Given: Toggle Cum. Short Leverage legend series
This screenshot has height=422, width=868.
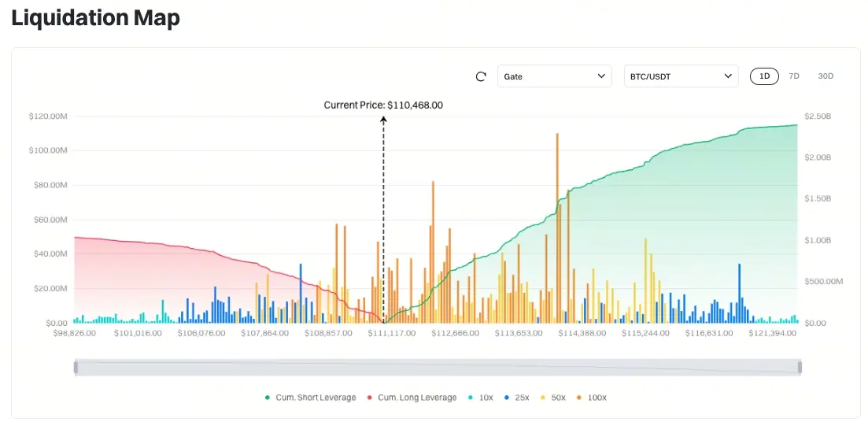Looking at the screenshot, I should pyautogui.click(x=311, y=398).
